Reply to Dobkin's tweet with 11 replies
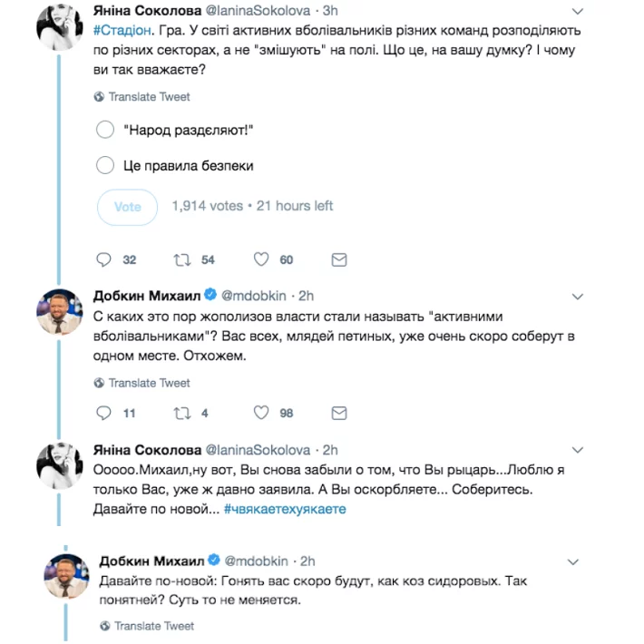Viewport: 644px width, 644px height. click(x=103, y=413)
